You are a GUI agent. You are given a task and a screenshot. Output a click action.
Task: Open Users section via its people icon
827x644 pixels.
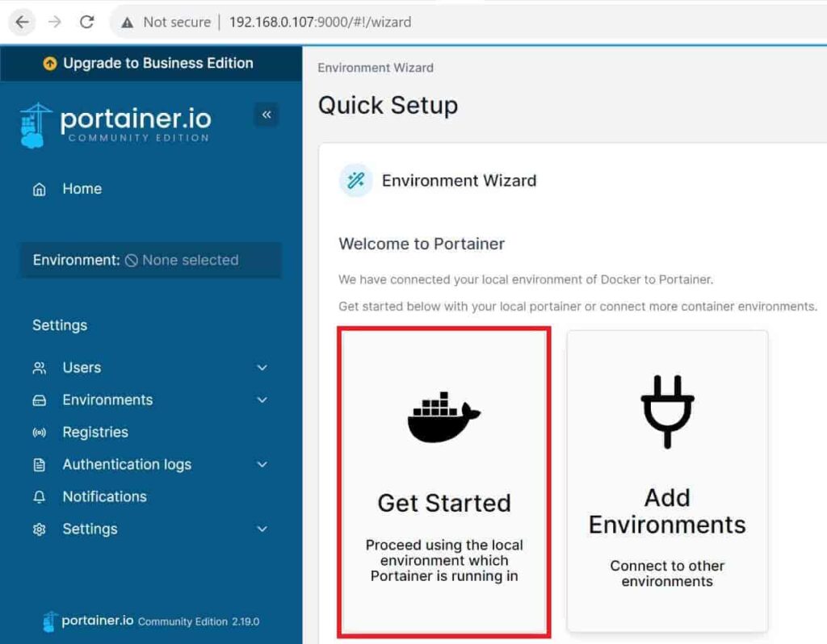[38, 367]
